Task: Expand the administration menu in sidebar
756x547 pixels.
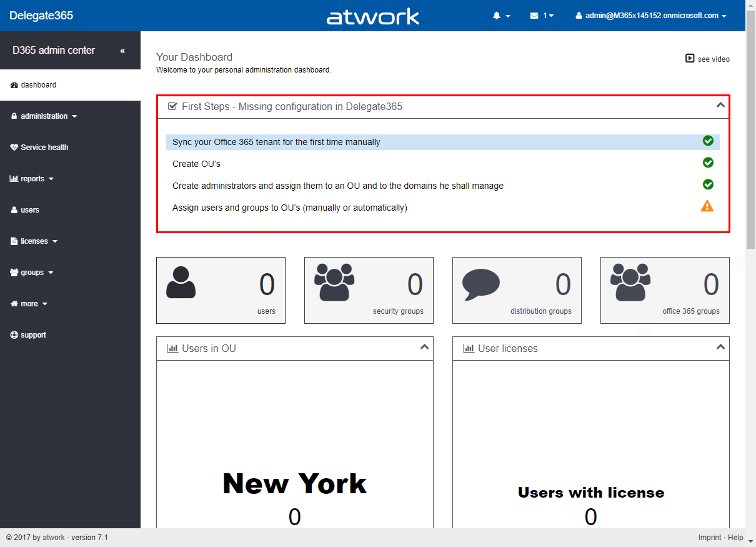Action: coord(44,116)
